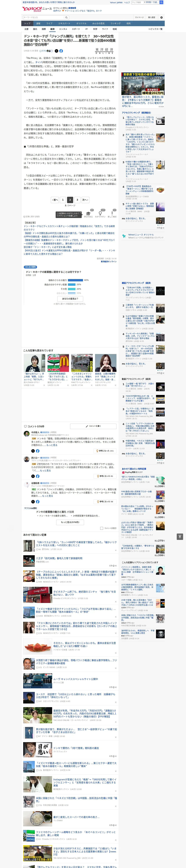Click 西川立一's profile avatar
186x868 pixels.
(26, 459)
